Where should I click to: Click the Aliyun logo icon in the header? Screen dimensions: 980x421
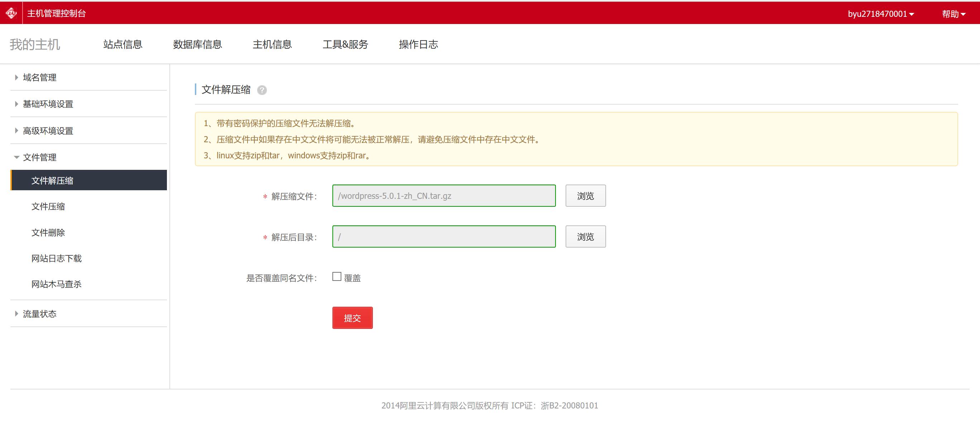[x=11, y=13]
